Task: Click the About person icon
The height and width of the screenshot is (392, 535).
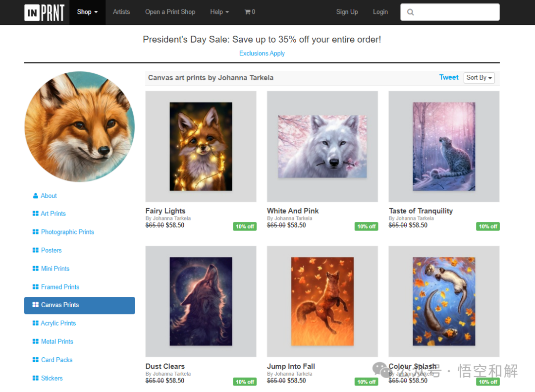Action: coord(36,196)
